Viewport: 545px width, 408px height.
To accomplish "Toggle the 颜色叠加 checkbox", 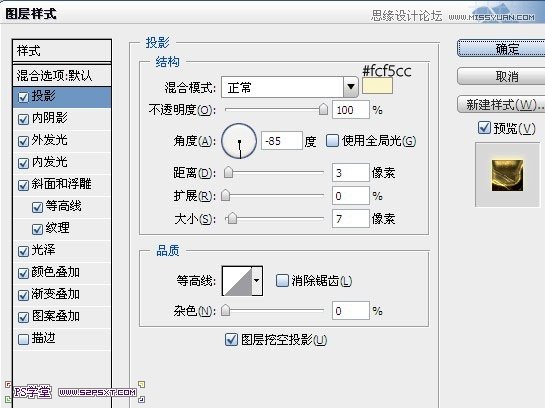I will point(23,274).
